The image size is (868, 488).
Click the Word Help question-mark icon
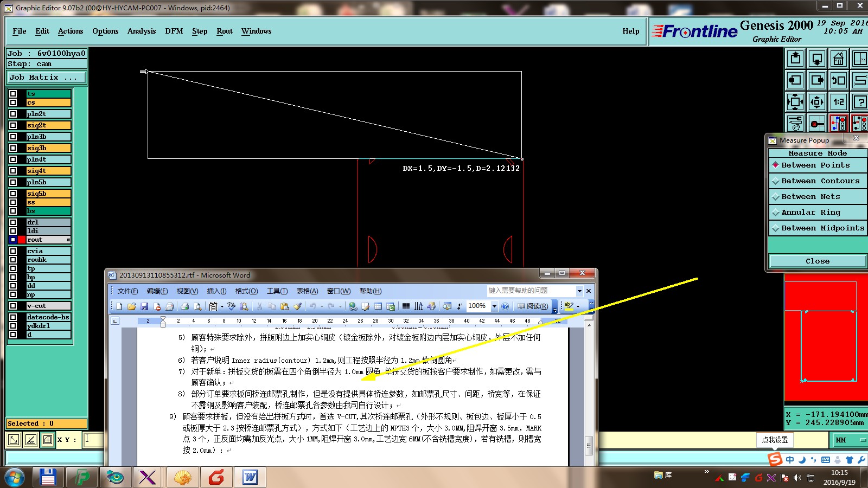click(505, 306)
